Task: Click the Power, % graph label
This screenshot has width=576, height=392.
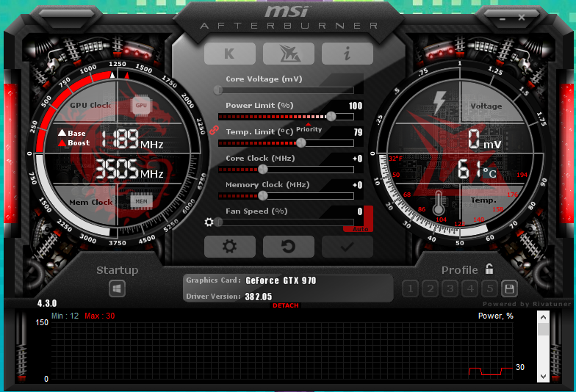Action: (x=495, y=316)
